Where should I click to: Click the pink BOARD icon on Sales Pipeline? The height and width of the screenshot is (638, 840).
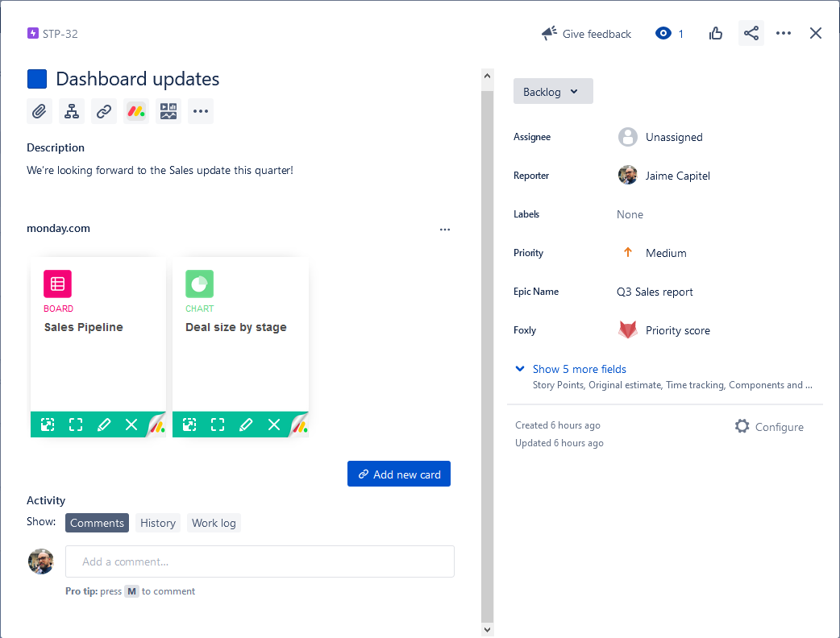57,284
